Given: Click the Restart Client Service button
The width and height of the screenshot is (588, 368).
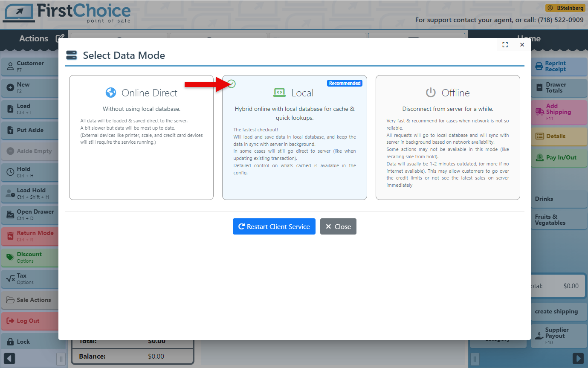Looking at the screenshot, I should pyautogui.click(x=274, y=226).
